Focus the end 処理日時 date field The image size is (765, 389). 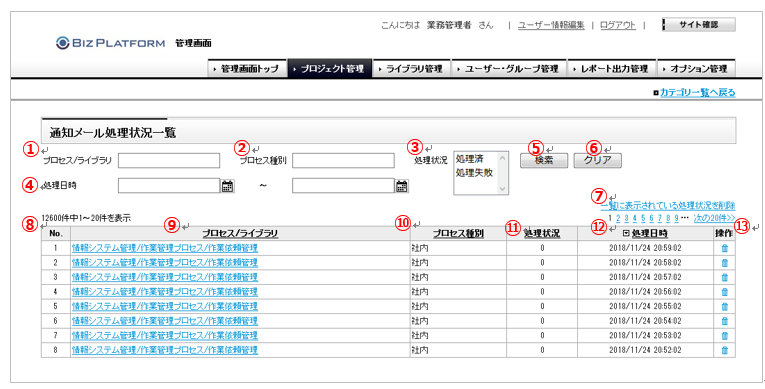pos(343,185)
